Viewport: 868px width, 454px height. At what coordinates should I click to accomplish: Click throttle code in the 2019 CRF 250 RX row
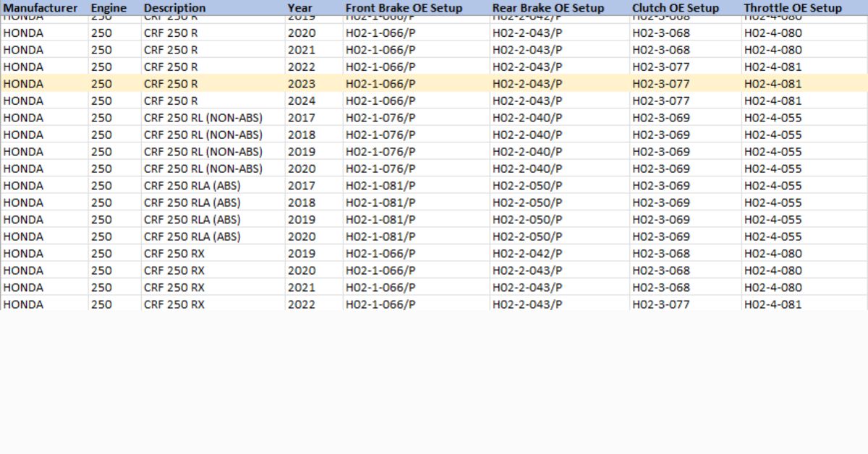tap(773, 254)
